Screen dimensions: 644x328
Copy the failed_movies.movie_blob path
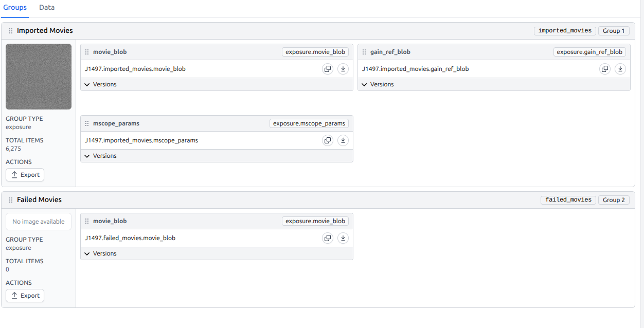point(328,238)
